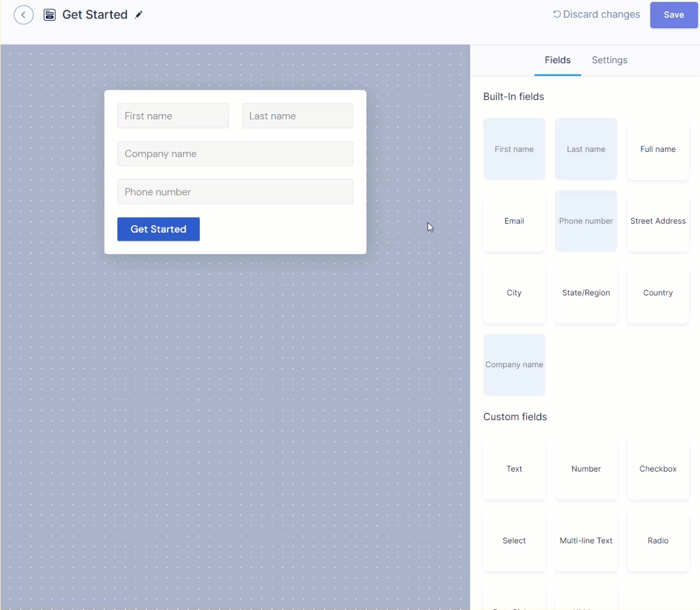Viewport: 700px width, 610px height.
Task: Select the Street Address field tile
Action: (x=658, y=221)
